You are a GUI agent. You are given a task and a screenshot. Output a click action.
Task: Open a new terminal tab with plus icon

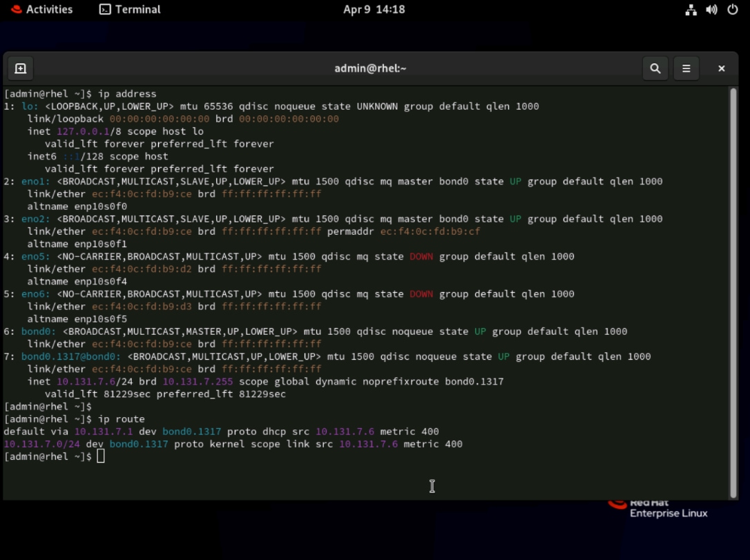point(21,68)
